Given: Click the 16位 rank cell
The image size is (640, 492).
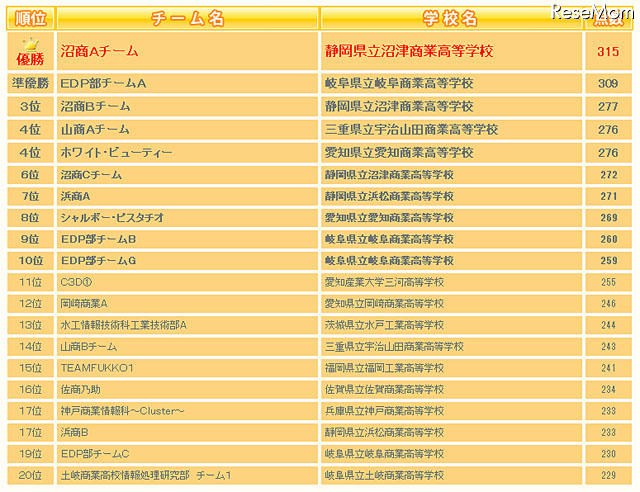Looking at the screenshot, I should pos(30,390).
